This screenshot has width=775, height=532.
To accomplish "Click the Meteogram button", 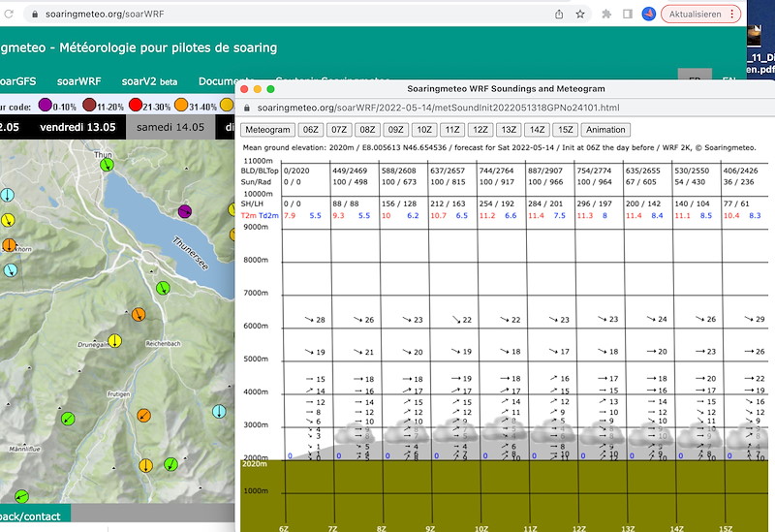I will click(x=267, y=130).
